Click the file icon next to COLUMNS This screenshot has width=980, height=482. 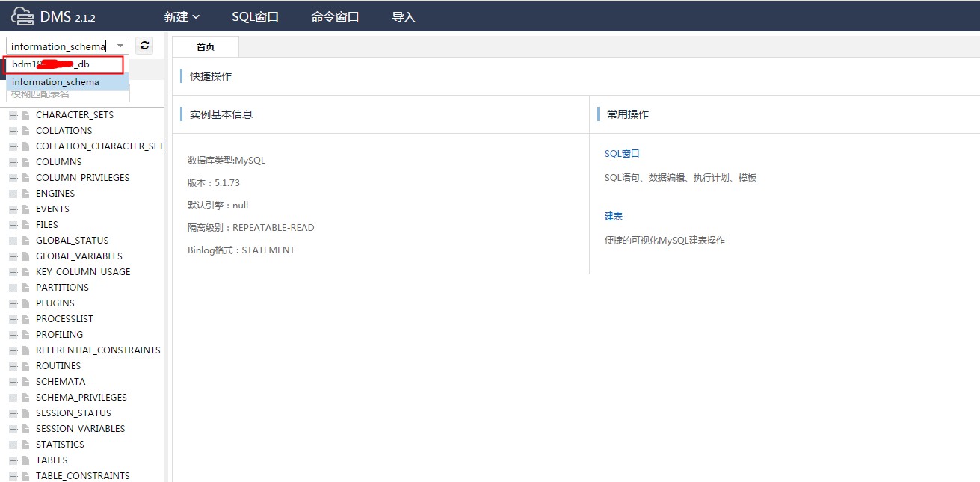25,162
